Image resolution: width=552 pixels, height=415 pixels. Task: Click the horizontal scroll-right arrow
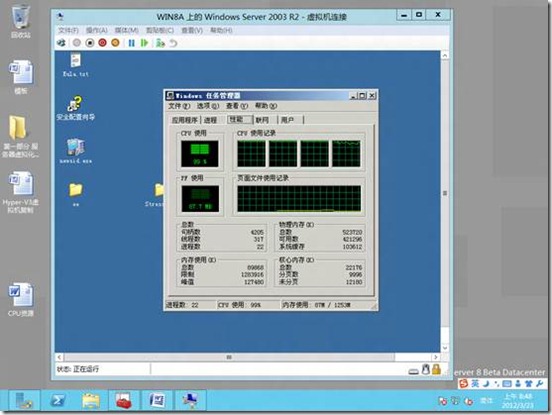coord(436,357)
